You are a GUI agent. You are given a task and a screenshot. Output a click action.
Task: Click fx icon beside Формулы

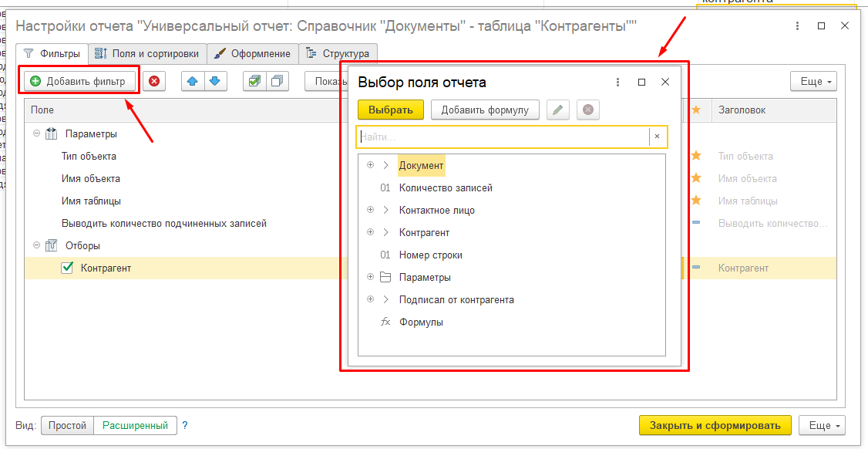386,322
